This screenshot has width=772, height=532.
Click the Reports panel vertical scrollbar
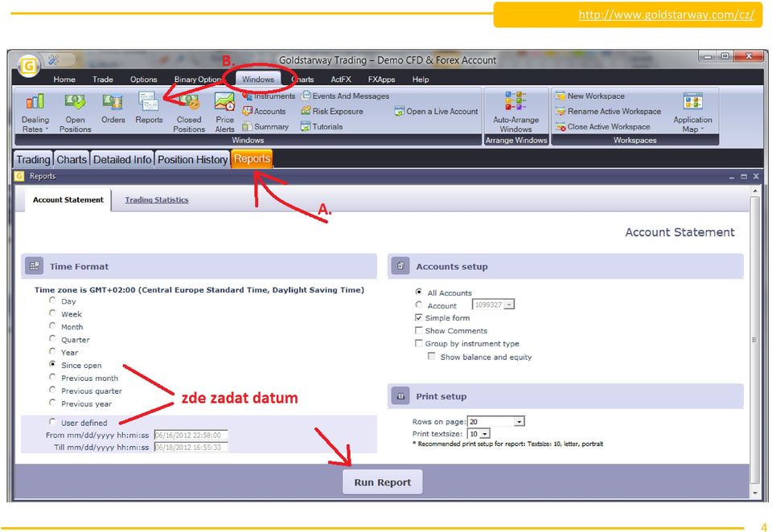coord(755,339)
